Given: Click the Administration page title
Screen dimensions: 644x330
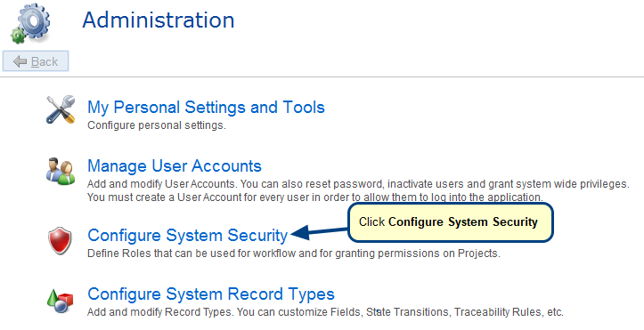Looking at the screenshot, I should 159,20.
